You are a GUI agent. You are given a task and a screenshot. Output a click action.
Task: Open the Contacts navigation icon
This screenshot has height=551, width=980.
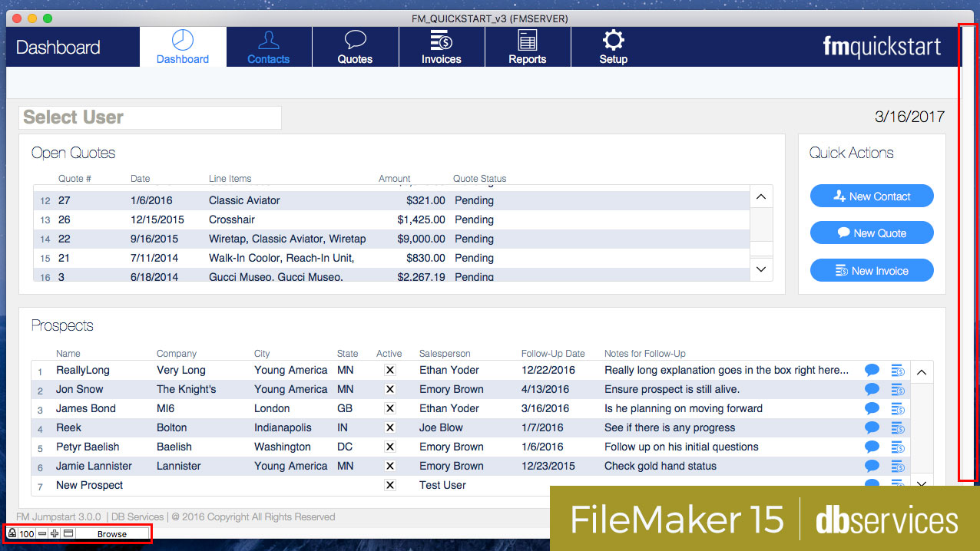point(268,46)
